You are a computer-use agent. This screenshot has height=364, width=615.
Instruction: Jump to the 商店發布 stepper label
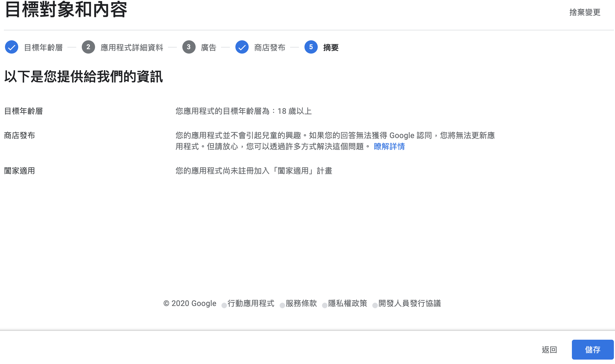[x=270, y=48]
